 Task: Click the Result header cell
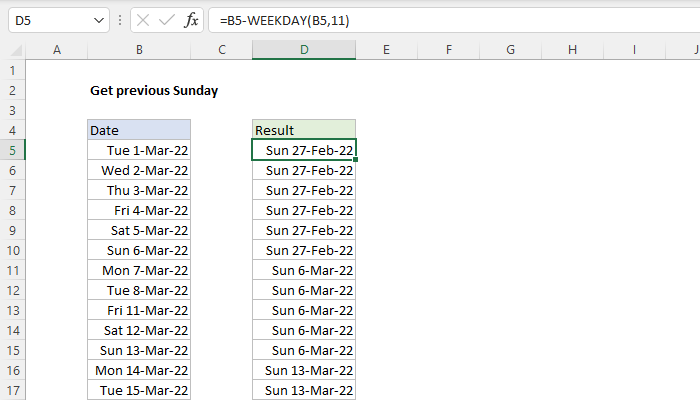304,130
